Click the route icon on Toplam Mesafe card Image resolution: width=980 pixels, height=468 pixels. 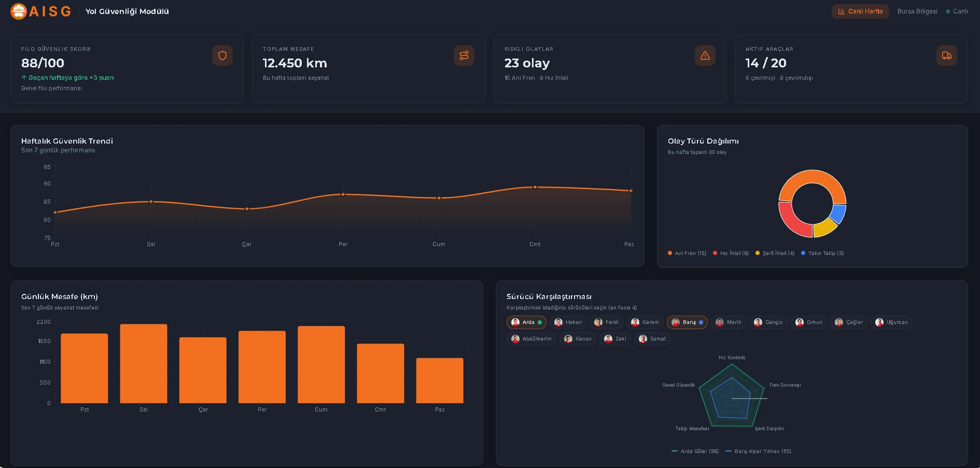tap(464, 55)
